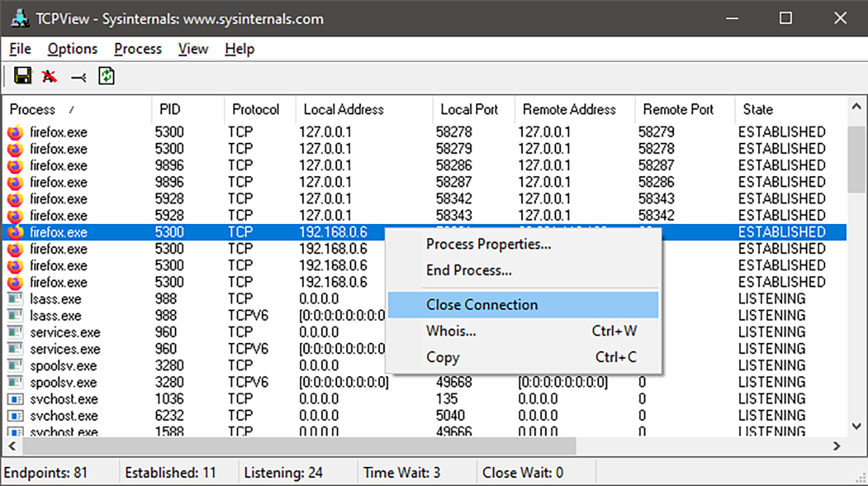Open the Help menu

[x=240, y=49]
